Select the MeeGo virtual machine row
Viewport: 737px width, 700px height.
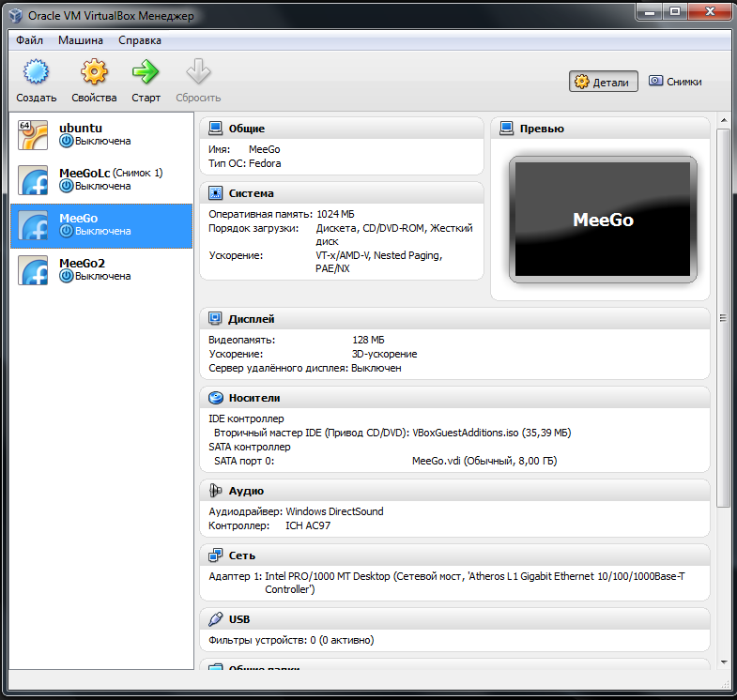click(x=101, y=226)
